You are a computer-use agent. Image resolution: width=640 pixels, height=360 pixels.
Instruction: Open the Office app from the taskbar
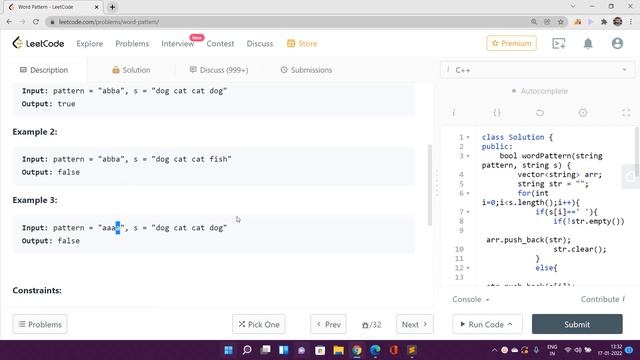coord(393,350)
